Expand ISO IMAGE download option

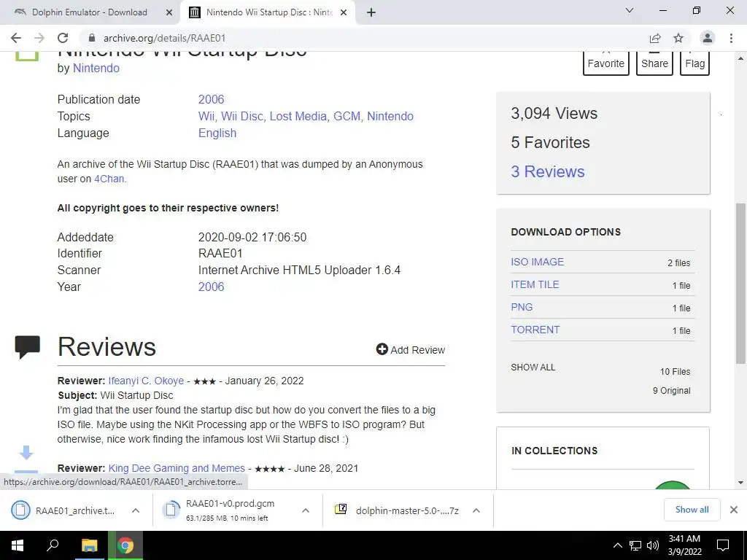tap(538, 262)
